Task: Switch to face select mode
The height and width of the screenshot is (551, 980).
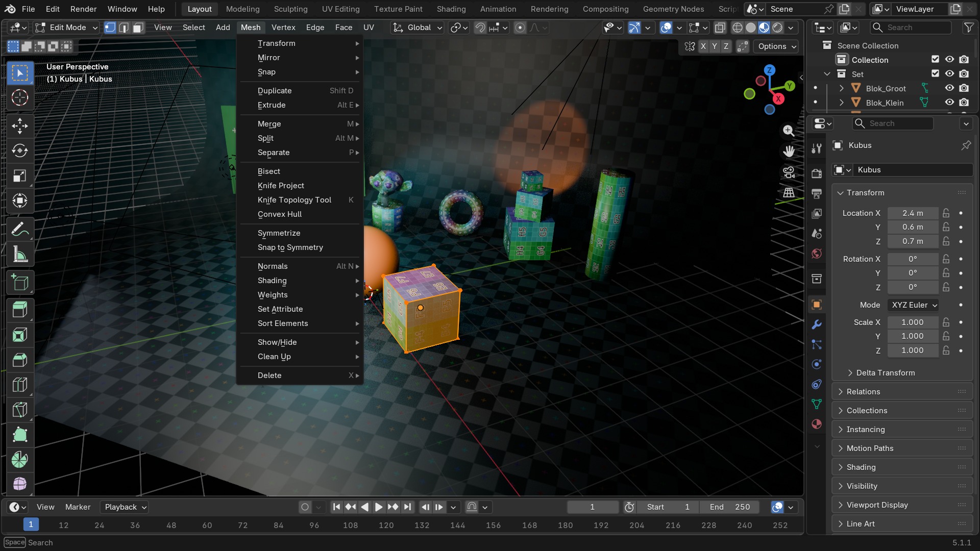Action: coord(138,28)
